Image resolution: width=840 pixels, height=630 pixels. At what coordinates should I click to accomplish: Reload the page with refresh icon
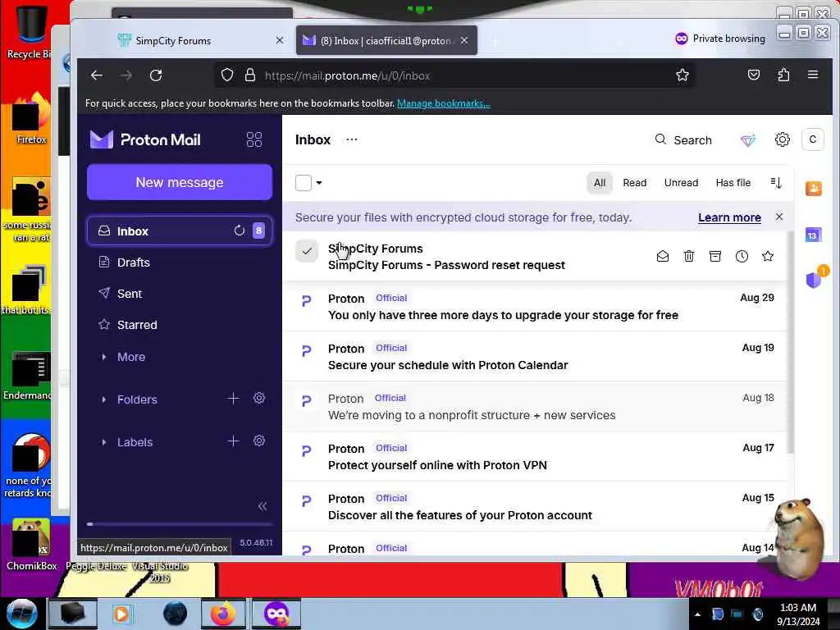point(156,75)
